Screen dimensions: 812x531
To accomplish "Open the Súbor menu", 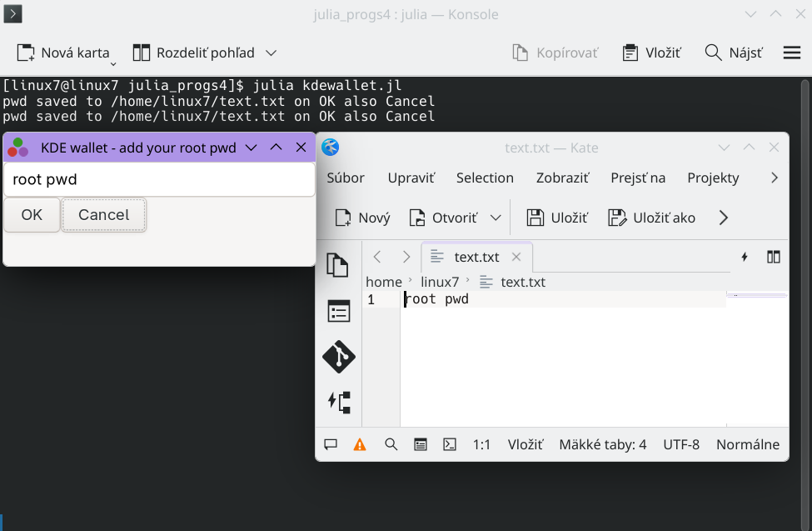I will click(346, 178).
